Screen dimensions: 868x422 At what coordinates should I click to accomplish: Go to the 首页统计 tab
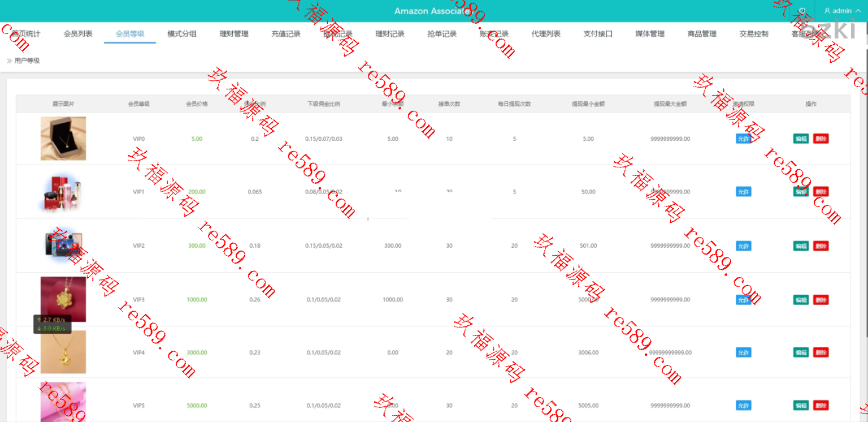click(x=26, y=34)
